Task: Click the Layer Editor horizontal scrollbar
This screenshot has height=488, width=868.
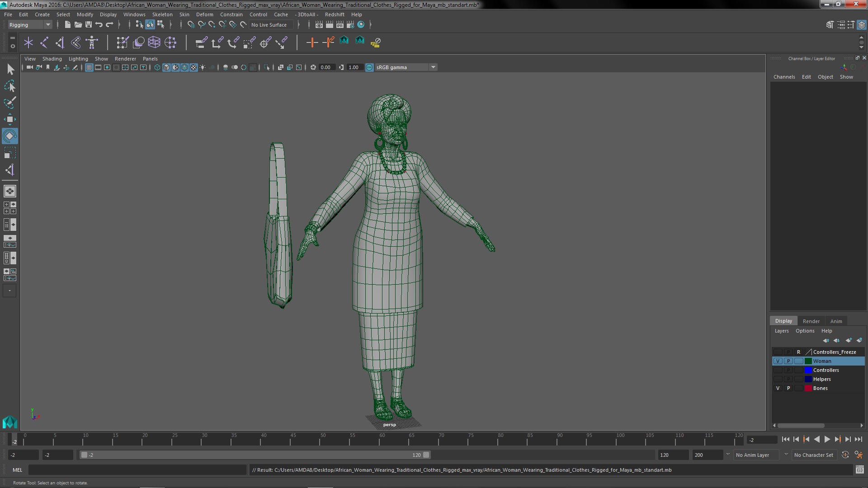Action: click(801, 426)
